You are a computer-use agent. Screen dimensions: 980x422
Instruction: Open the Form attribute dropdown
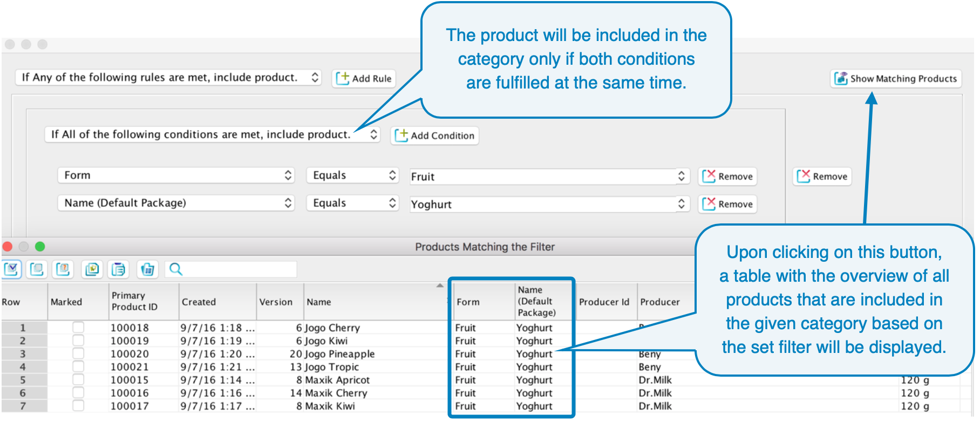(176, 175)
